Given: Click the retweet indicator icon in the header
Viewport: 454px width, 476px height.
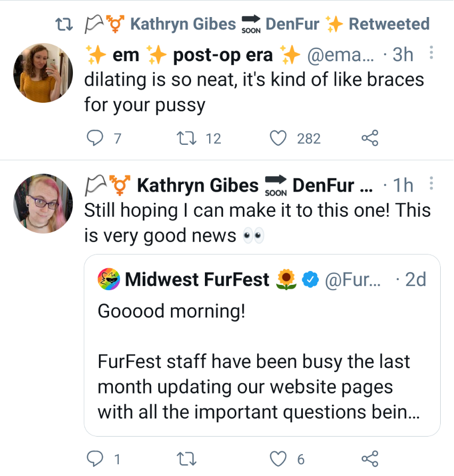Looking at the screenshot, I should pos(64,24).
